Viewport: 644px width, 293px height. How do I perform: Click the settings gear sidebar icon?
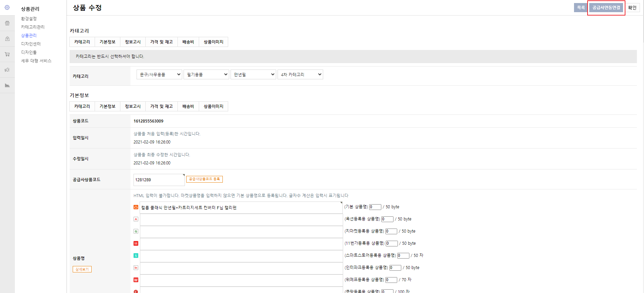pyautogui.click(x=7, y=7)
